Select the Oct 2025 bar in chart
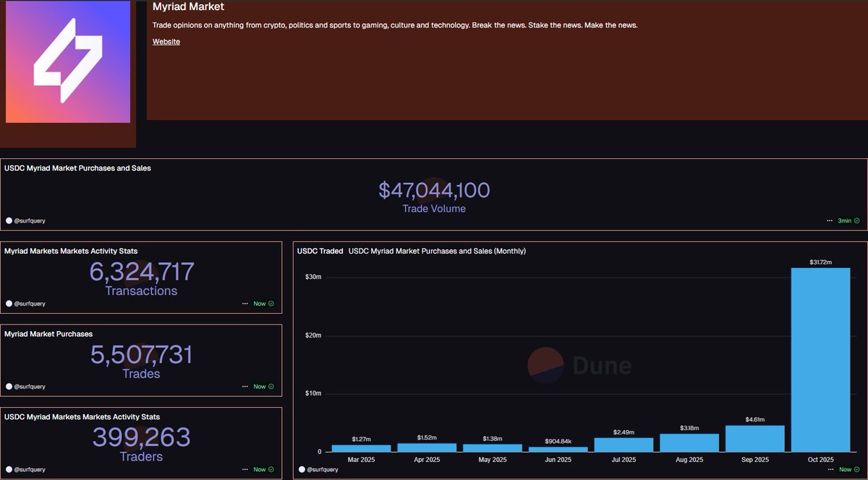This screenshot has height=480, width=868. tap(820, 360)
